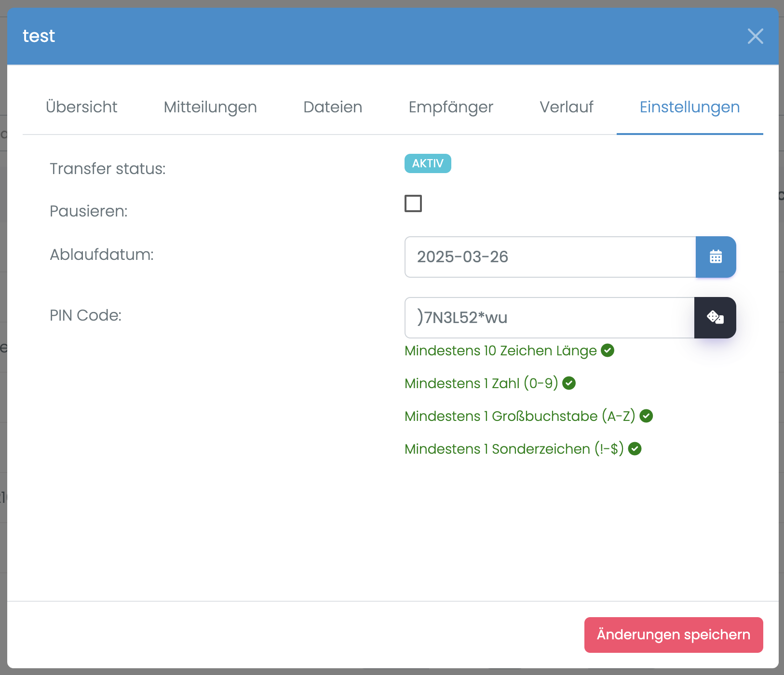
Task: Click into the PIN Code text field
Action: point(550,318)
